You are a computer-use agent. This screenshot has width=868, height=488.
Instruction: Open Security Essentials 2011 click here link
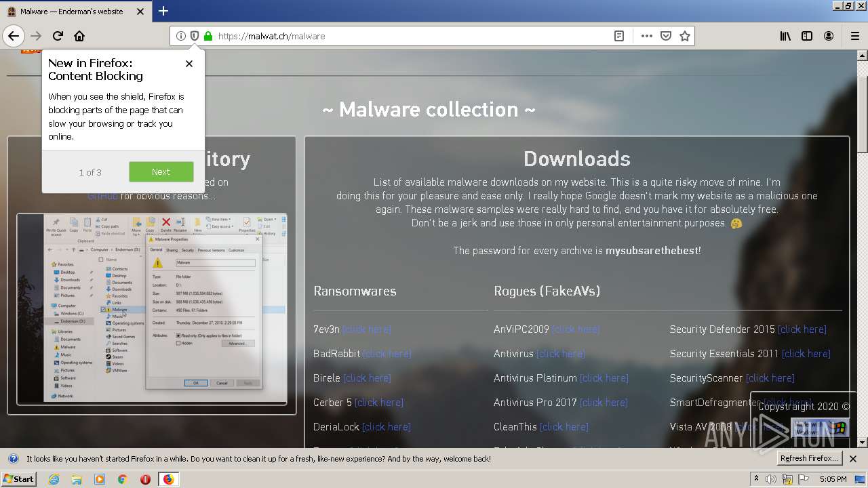[x=806, y=354]
